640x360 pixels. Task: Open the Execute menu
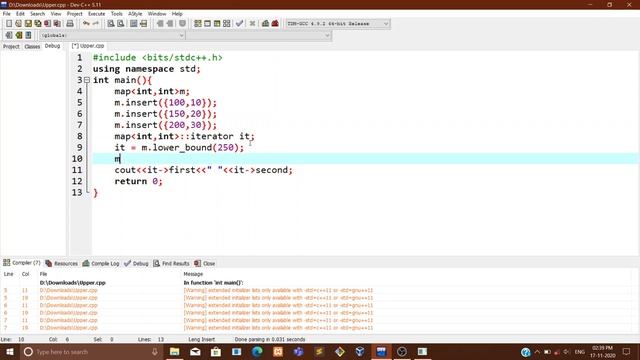pyautogui.click(x=97, y=14)
